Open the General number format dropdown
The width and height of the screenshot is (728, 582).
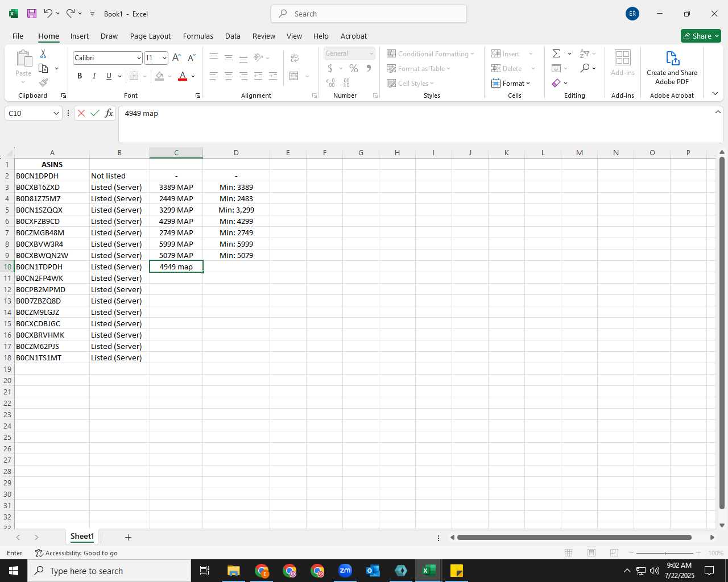click(371, 53)
